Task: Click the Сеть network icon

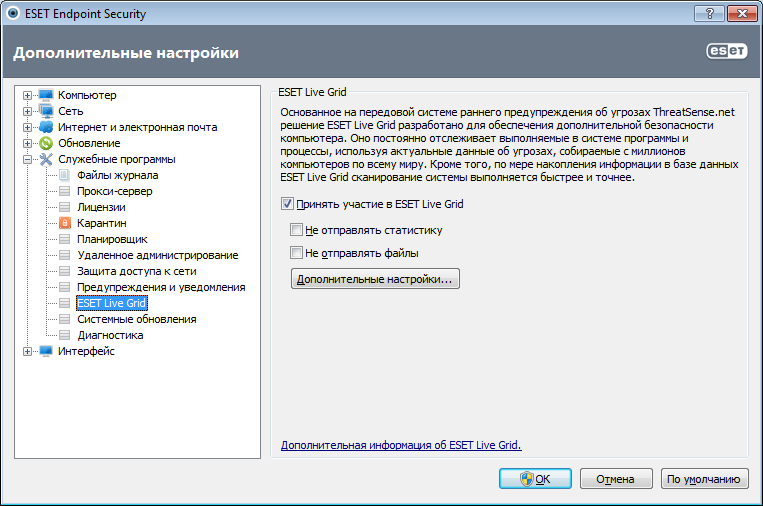Action: [45, 111]
